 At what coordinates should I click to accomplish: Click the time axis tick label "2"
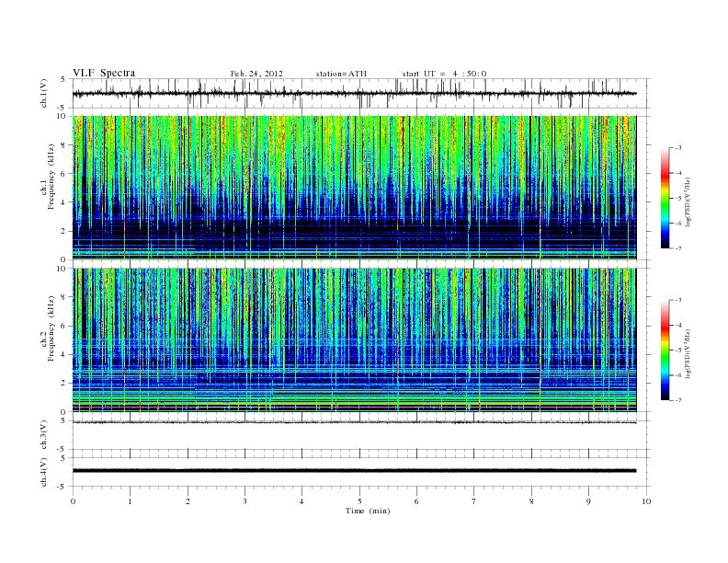(x=188, y=501)
